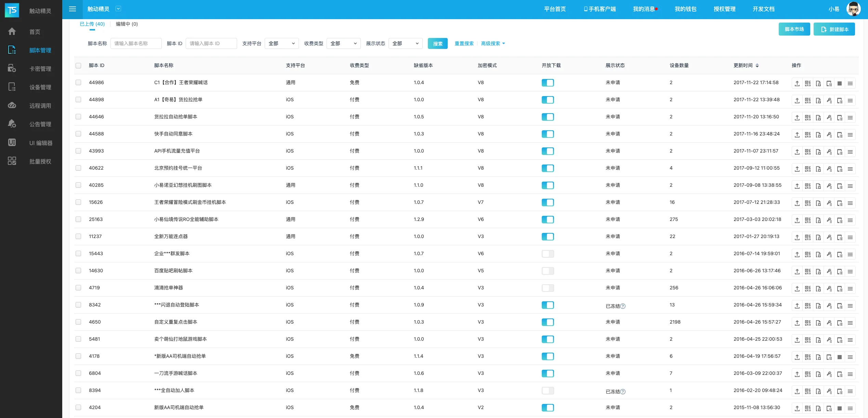
Task: Disable 开放下载 toggle for script 44588
Action: pyautogui.click(x=548, y=134)
